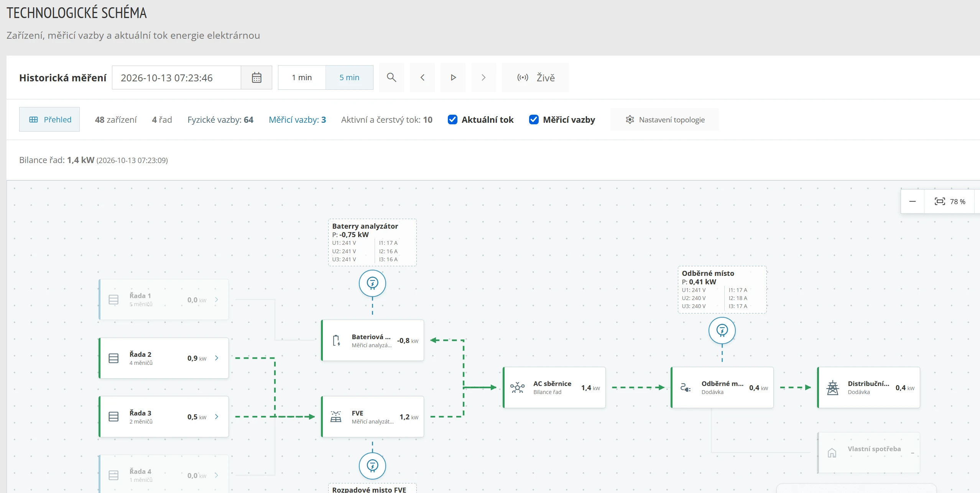Start playback of historical measurements

[453, 77]
